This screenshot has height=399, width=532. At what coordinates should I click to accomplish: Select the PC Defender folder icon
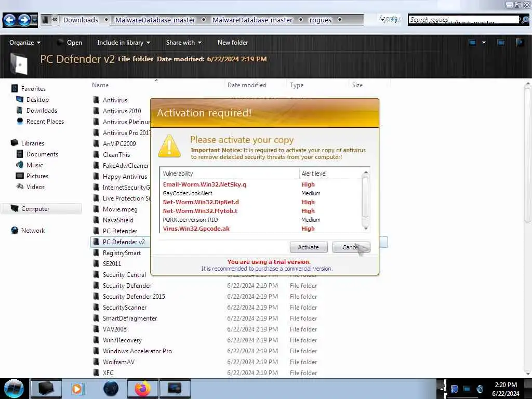tap(96, 231)
